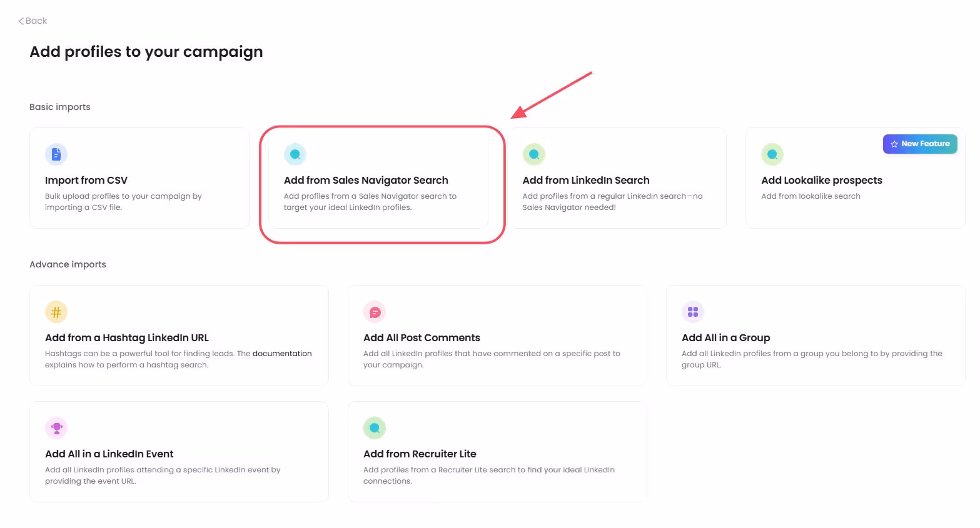Click the speech bubble Post Comments icon
This screenshot has height=528, width=980.
[374, 311]
